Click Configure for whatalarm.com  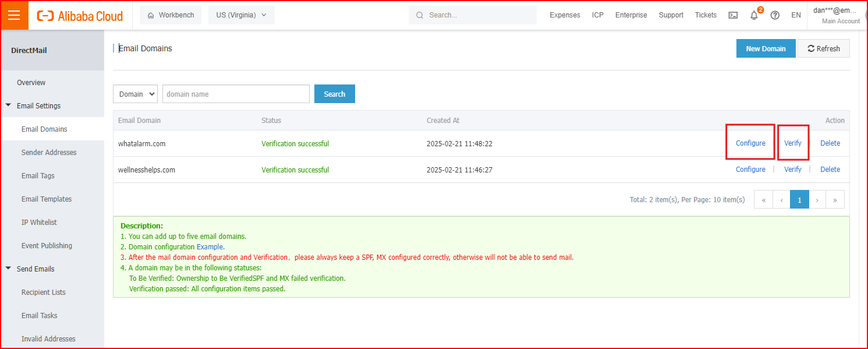pos(750,143)
